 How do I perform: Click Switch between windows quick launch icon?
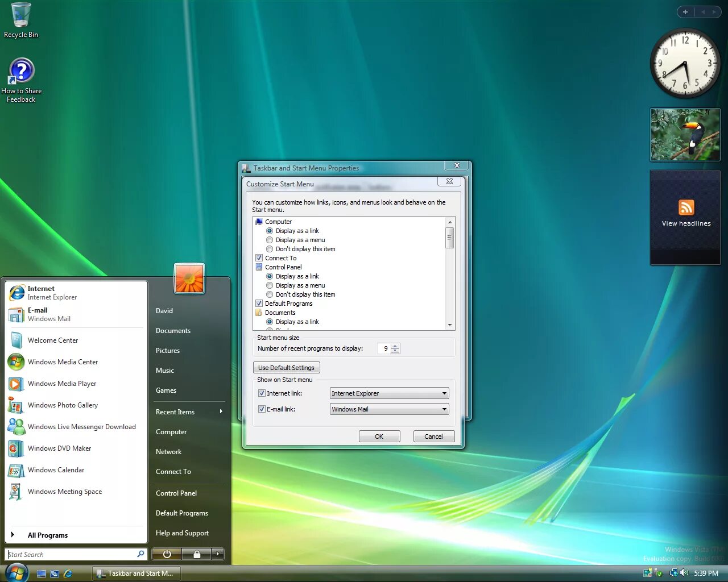tap(55, 573)
